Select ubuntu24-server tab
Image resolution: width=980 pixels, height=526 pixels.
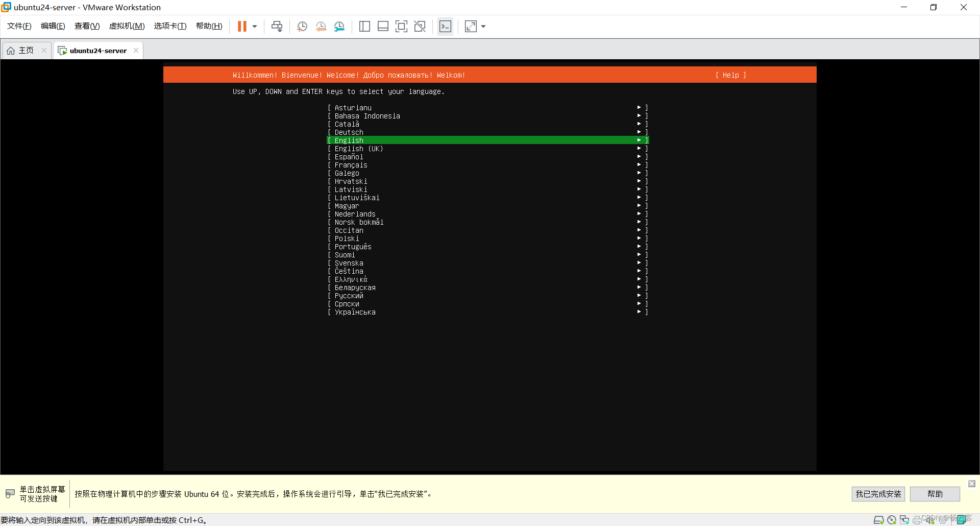(98, 51)
